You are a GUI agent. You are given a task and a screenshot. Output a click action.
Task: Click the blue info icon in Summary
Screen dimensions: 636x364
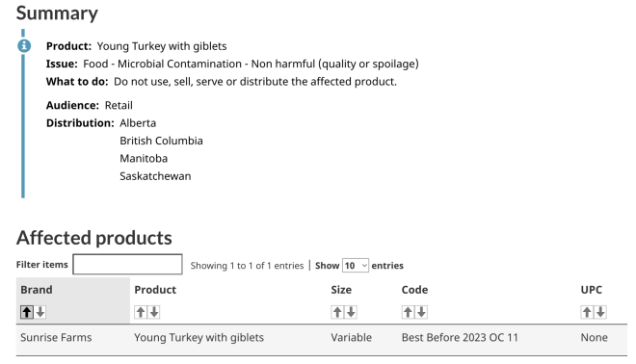point(24,46)
